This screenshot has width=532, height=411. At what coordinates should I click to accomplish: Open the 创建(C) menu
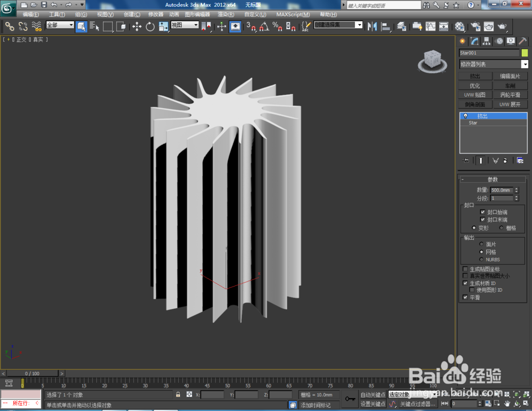pos(131,14)
